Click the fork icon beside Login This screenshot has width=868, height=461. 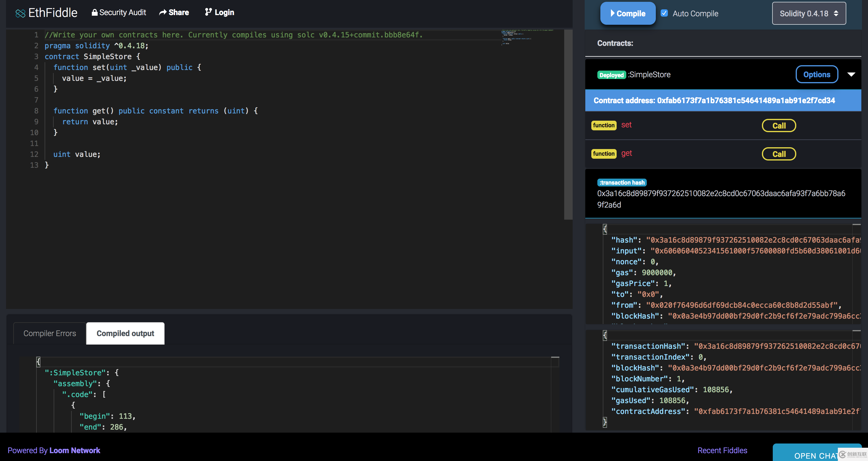pos(208,12)
